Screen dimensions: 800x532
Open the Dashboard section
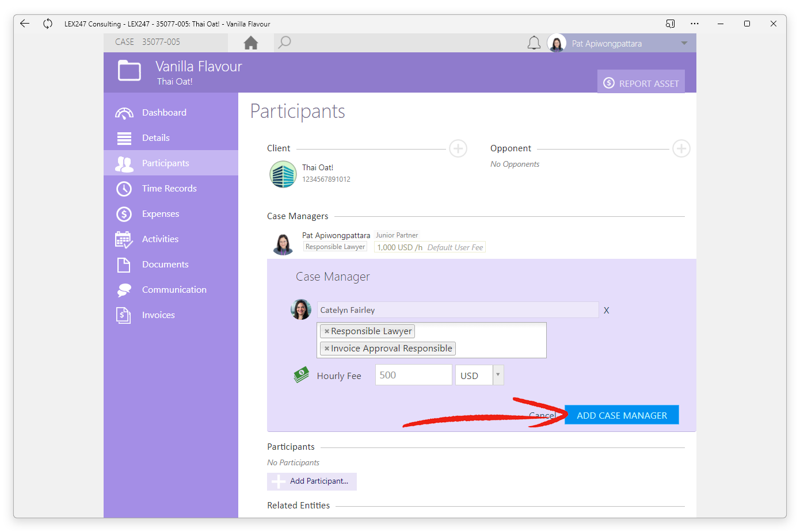(171, 112)
